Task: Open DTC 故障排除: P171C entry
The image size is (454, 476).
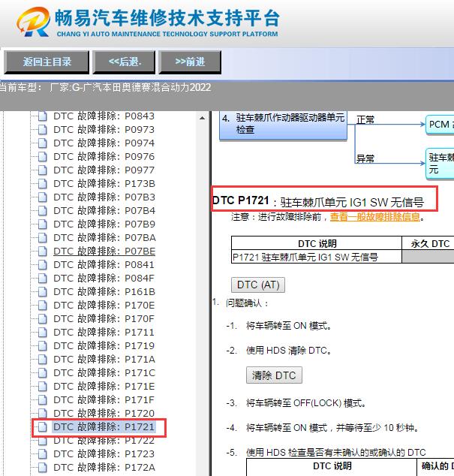Action: (x=104, y=373)
